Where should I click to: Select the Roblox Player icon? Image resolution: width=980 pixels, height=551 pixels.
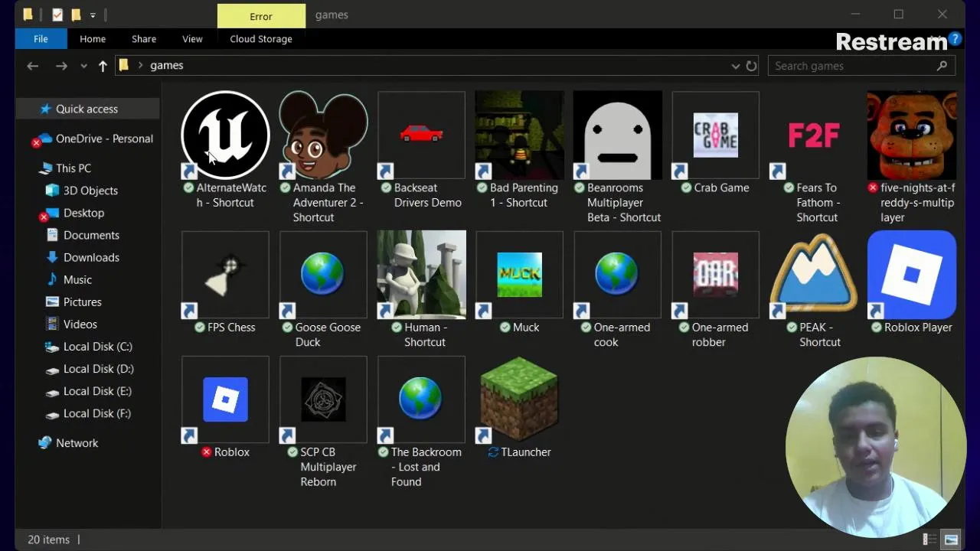(912, 275)
